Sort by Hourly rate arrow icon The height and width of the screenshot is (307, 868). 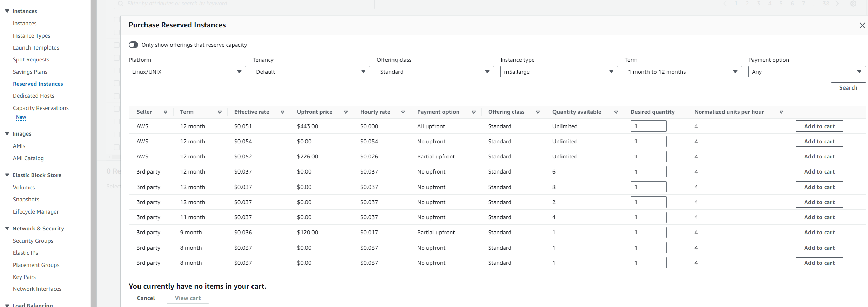coord(403,112)
